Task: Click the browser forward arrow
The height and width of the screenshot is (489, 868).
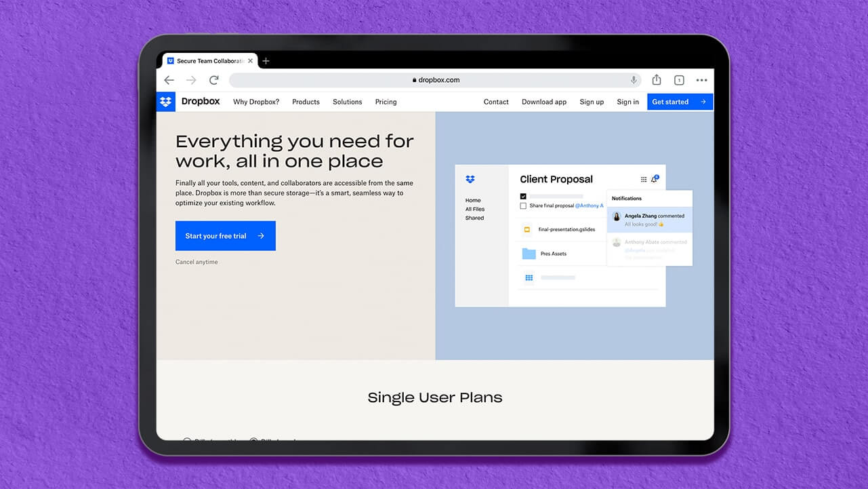Action: tap(192, 80)
